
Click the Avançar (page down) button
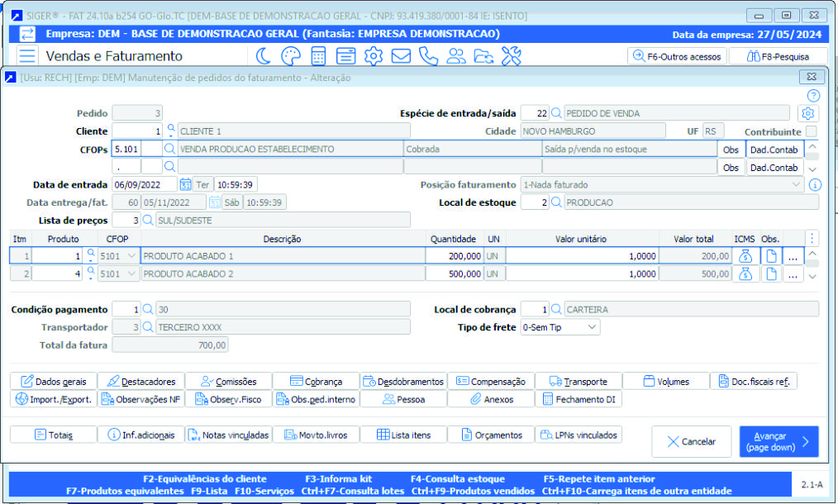click(778, 441)
